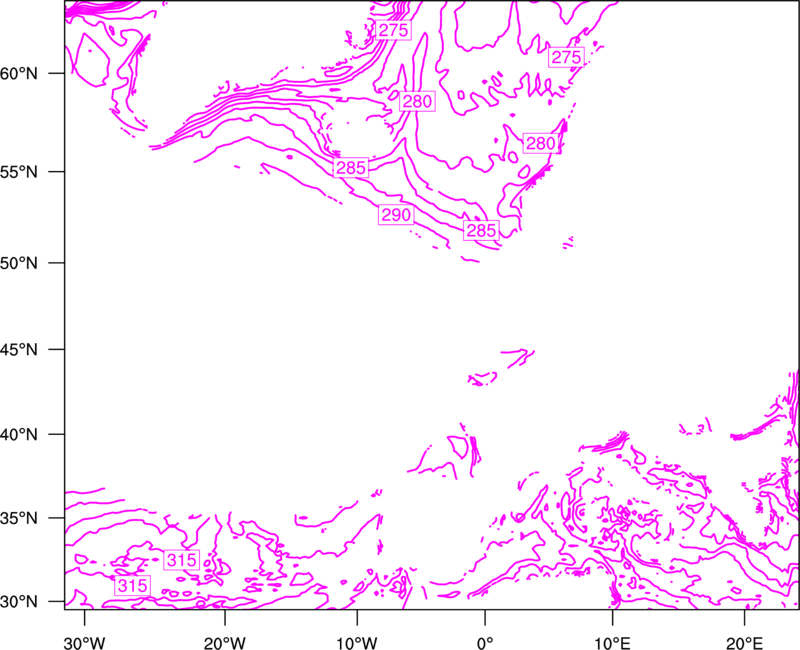
Task: Click the 45°N latitude label
Action: tap(19, 349)
